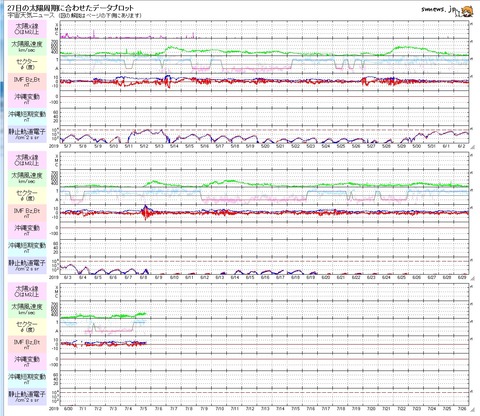The height and width of the screenshot is (416, 480).
Task: Click the title 27日の太陽周期に合わせたデータプロット
Action: 70,8
